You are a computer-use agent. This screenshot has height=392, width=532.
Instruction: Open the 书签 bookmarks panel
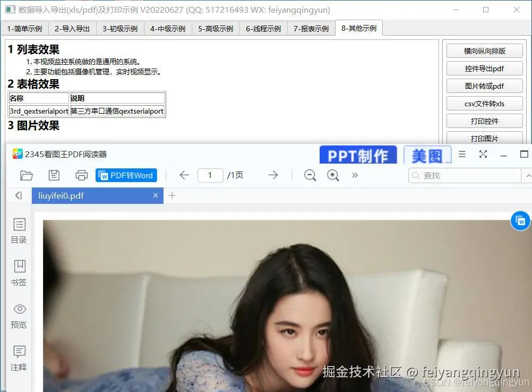19,272
